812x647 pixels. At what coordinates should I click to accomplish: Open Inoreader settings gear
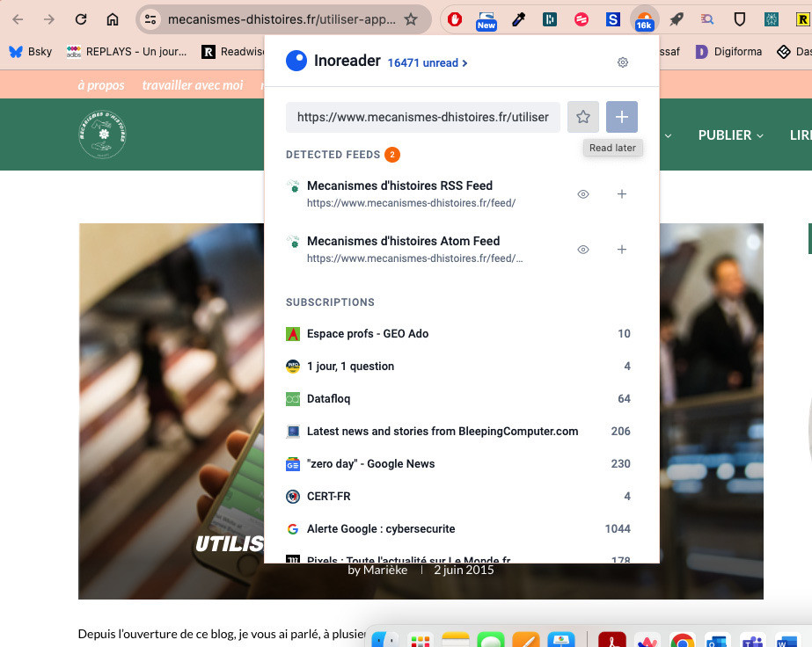[623, 62]
